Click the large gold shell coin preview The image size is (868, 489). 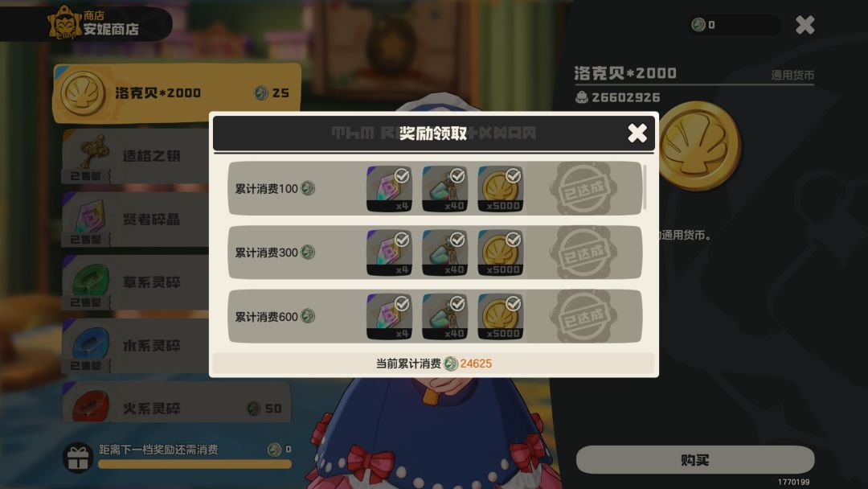(698, 146)
